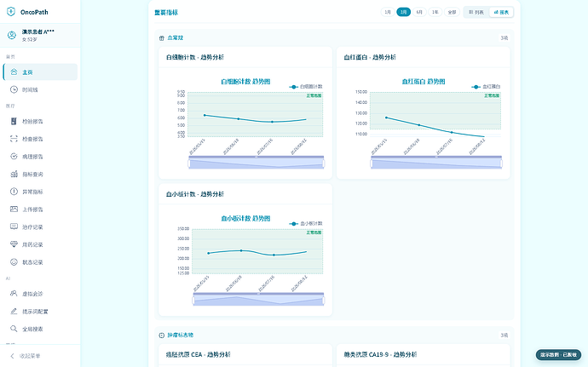This screenshot has width=588, height=367.
Task: Click the patient avatar icon
Action: [12, 35]
